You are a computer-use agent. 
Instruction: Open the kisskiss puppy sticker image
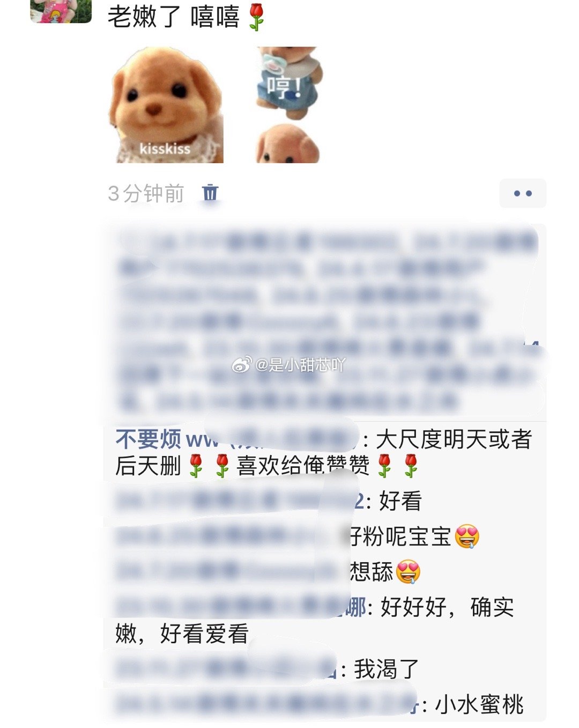click(166, 105)
